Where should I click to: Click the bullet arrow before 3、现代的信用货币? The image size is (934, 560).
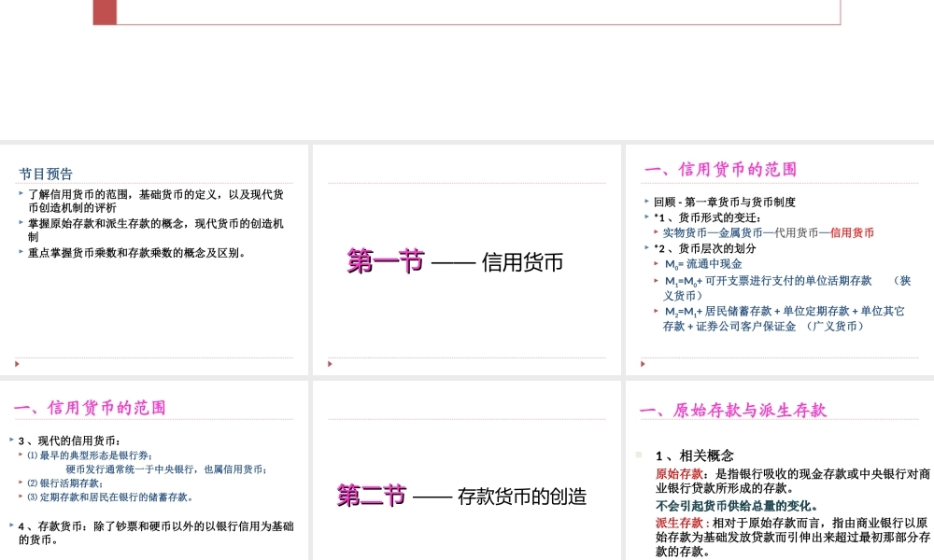[x=11, y=438]
